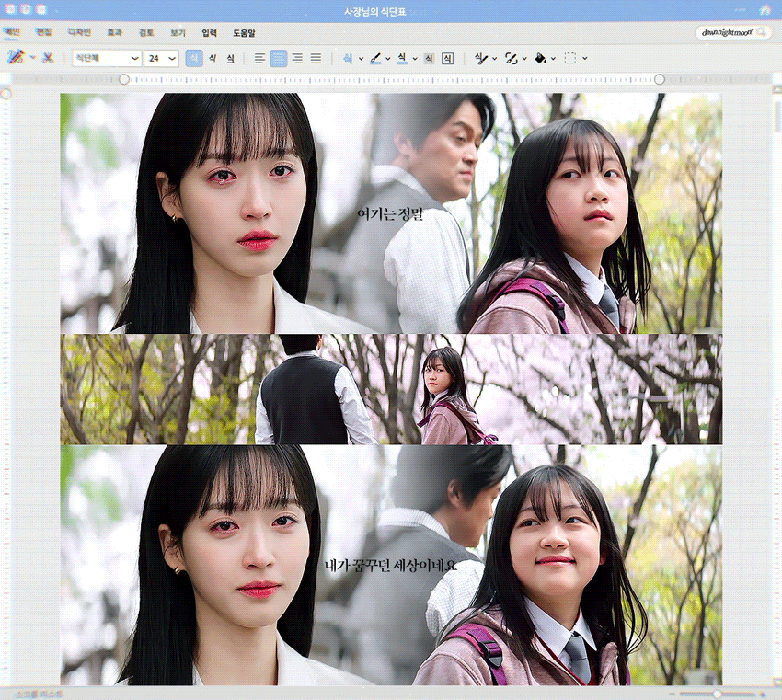The image size is (782, 700).
Task: Set align right paragraph alignment
Action: click(297, 59)
